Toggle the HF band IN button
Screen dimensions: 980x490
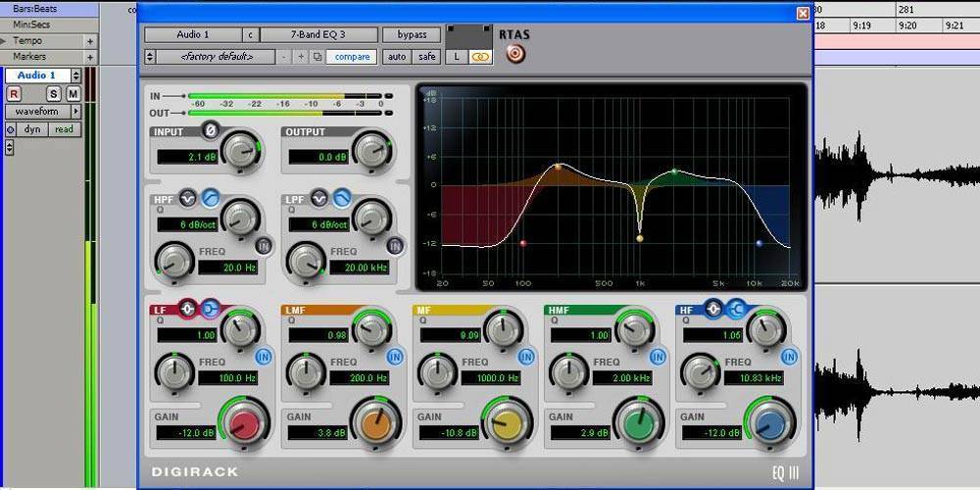tap(789, 357)
